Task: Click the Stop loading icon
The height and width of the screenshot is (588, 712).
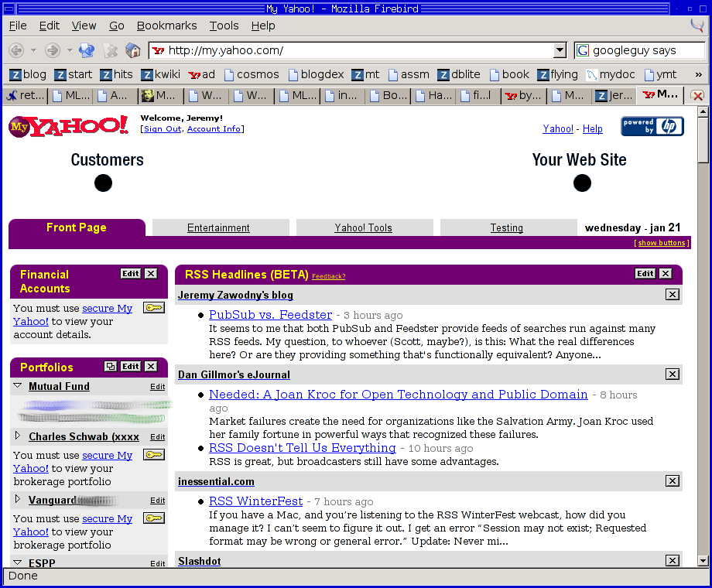Action: 111,50
